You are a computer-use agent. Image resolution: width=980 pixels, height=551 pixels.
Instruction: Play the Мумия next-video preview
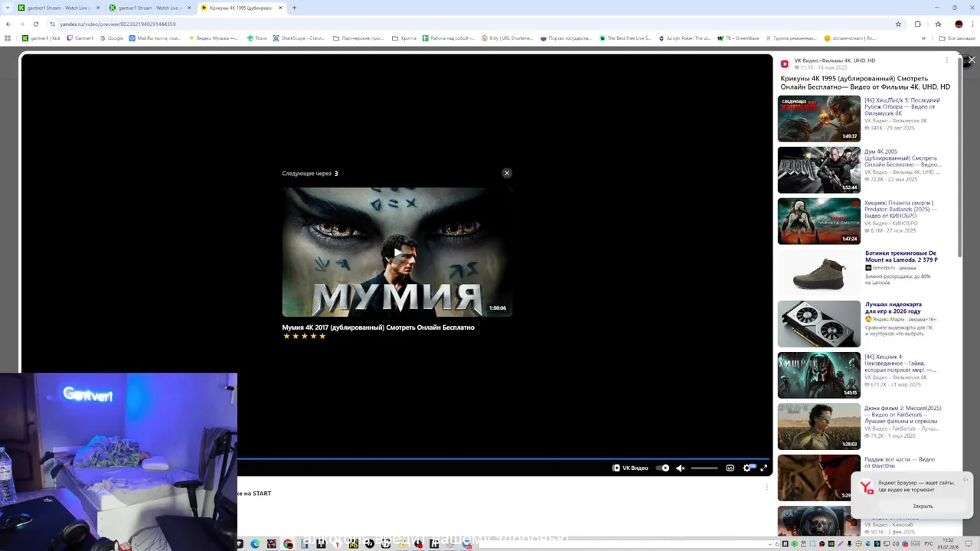point(397,252)
